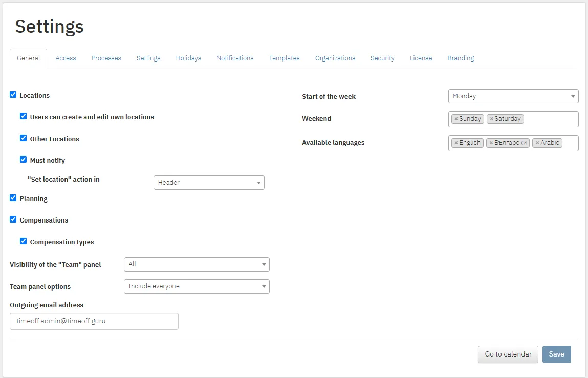Remove Arabic from available languages
The width and height of the screenshot is (588, 378).
coord(537,143)
